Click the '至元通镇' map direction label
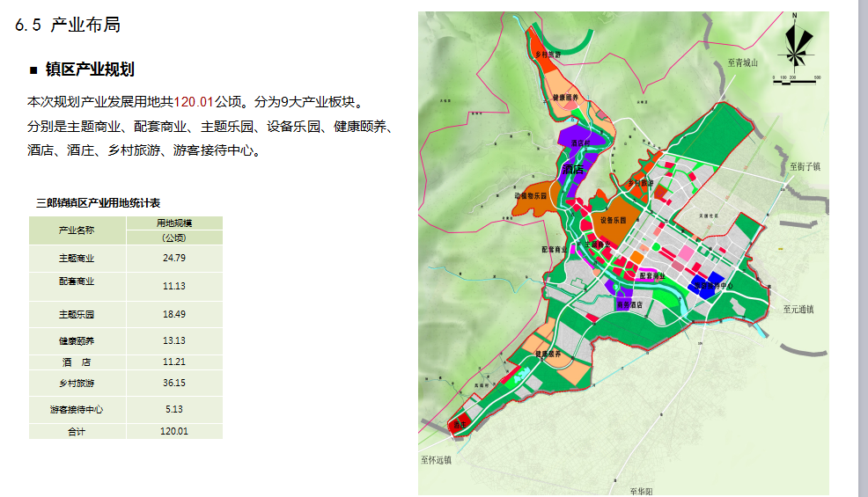Image resolution: width=868 pixels, height=497 pixels. (x=798, y=310)
